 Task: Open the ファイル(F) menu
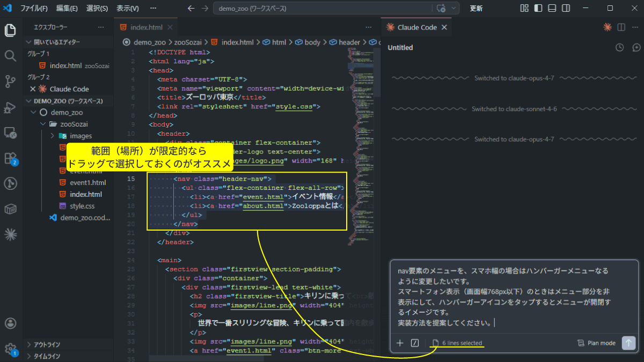point(34,9)
